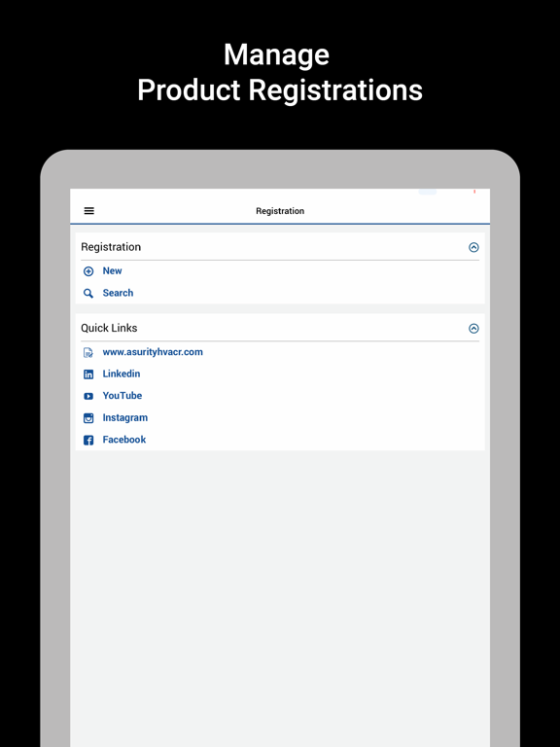Open the Facebook quick link
This screenshot has height=747, width=560.
pyautogui.click(x=124, y=440)
